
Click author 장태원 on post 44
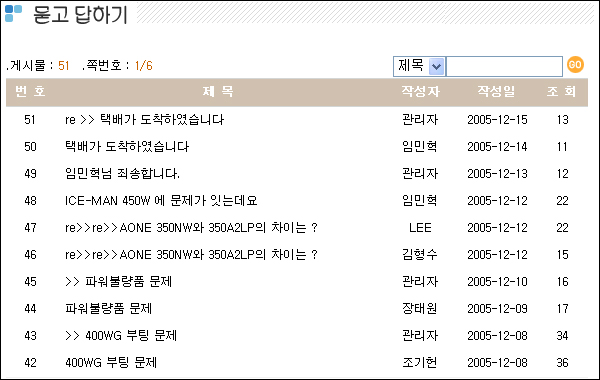pos(420,308)
